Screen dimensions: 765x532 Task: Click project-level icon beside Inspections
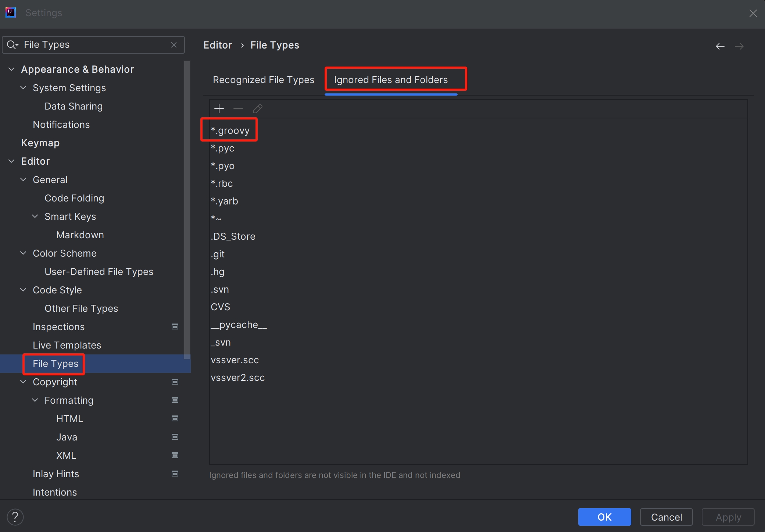[x=175, y=326]
